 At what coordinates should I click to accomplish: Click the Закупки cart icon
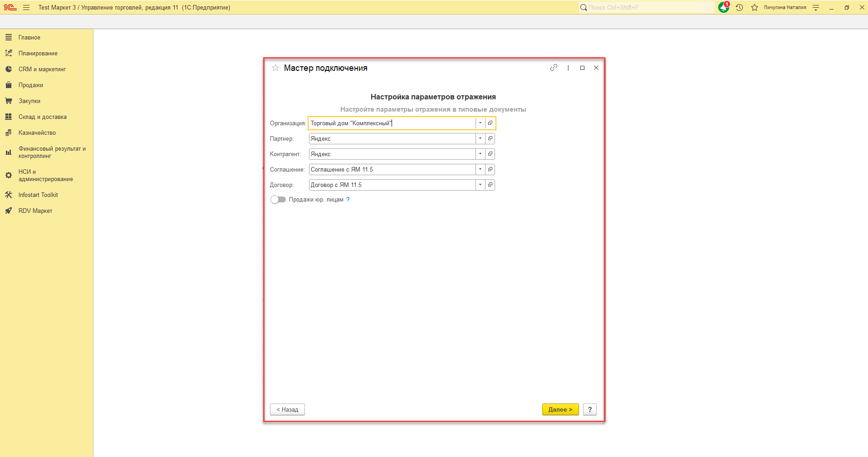(9, 101)
